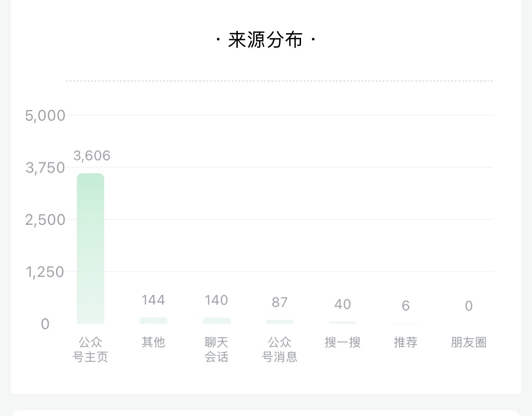Tap the 144 value above 其他
Viewport: 532px width, 416px height.
tap(153, 300)
